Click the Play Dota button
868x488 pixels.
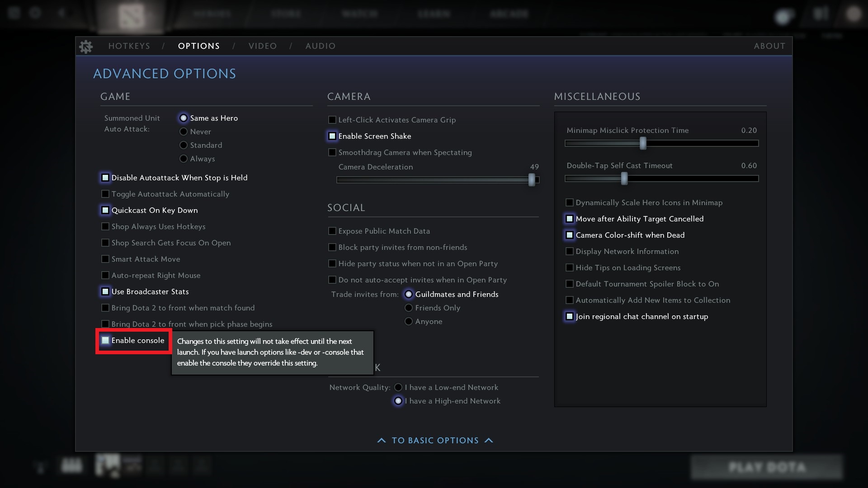click(767, 467)
